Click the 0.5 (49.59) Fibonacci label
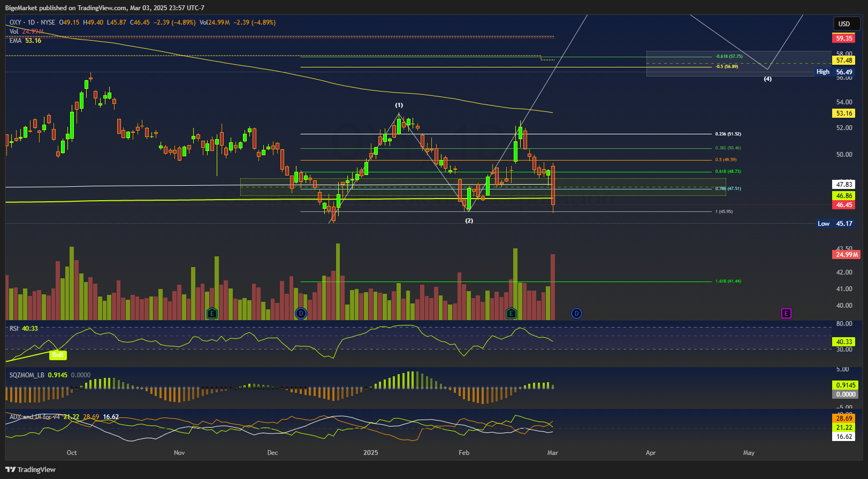Image resolution: width=868 pixels, height=479 pixels. (726, 159)
